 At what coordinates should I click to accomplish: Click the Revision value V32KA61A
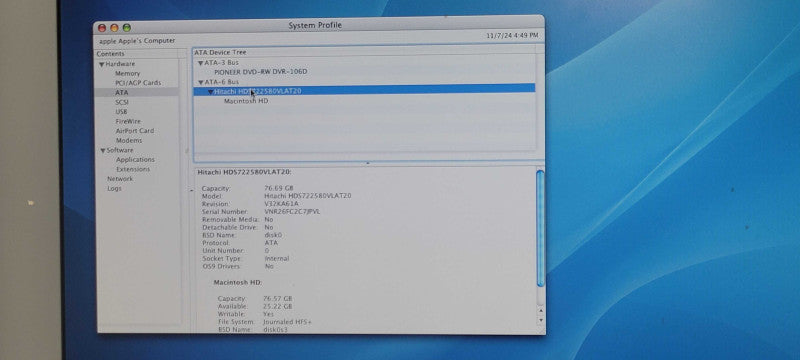click(x=281, y=204)
